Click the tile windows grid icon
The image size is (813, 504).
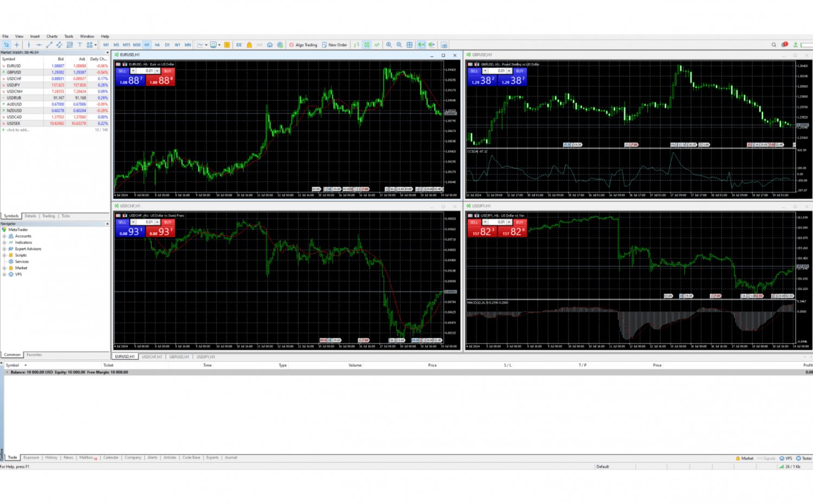410,45
